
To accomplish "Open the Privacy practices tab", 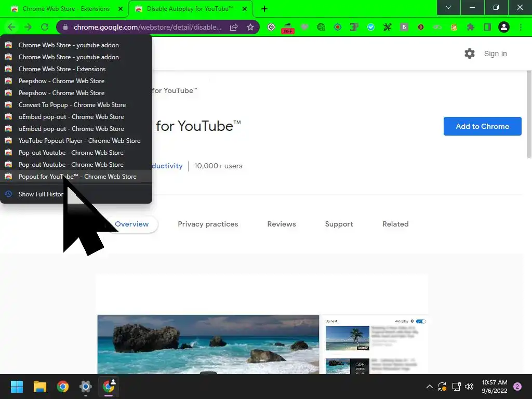I will [208, 224].
